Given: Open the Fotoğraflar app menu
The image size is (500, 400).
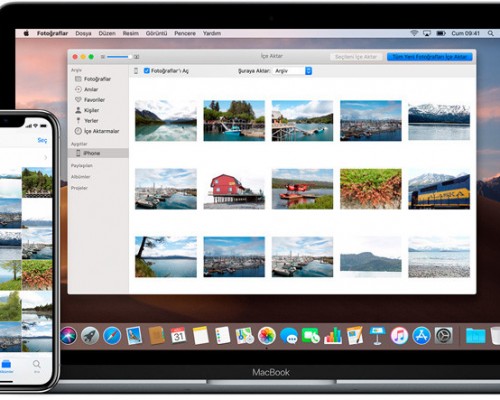Looking at the screenshot, I should [x=52, y=33].
